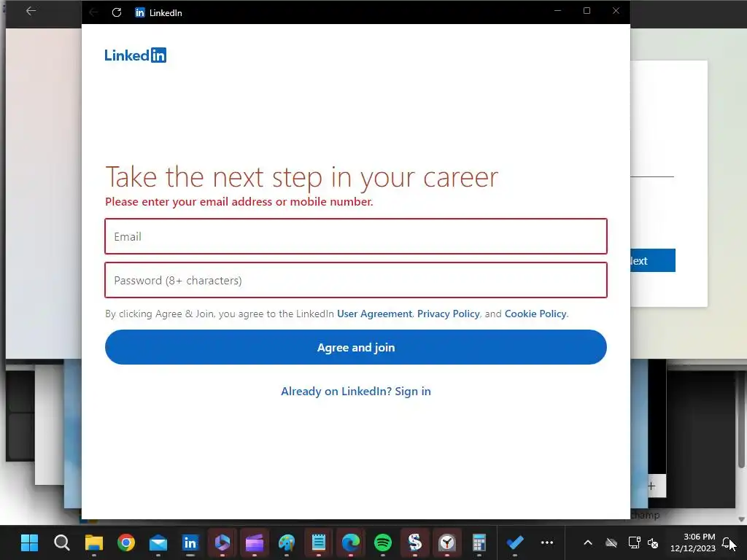Screen dimensions: 747x560
Task: Open the purple clapperboard video app in taskbar
Action: click(255, 542)
